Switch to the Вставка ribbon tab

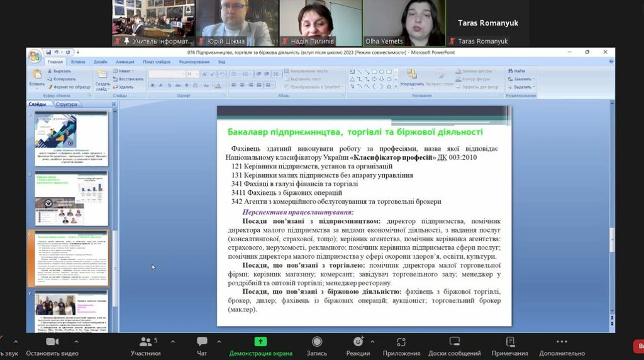78,62
